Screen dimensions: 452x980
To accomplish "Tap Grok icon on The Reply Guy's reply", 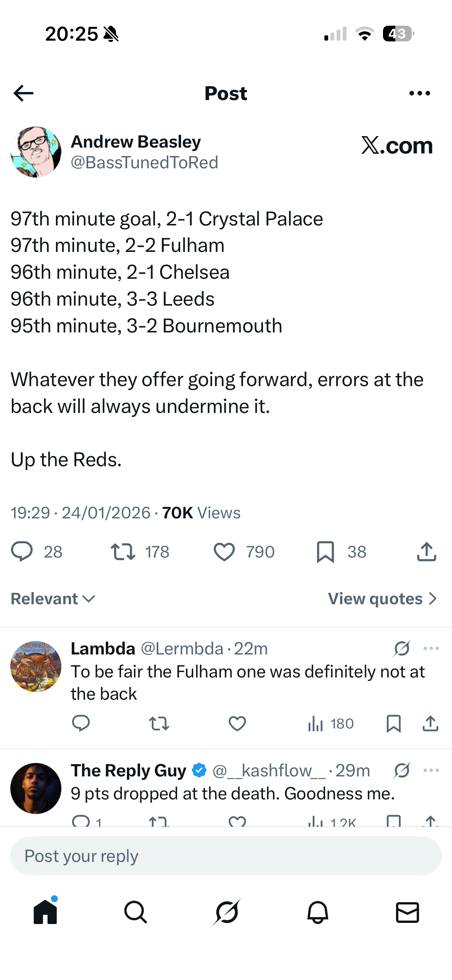I will (x=402, y=770).
